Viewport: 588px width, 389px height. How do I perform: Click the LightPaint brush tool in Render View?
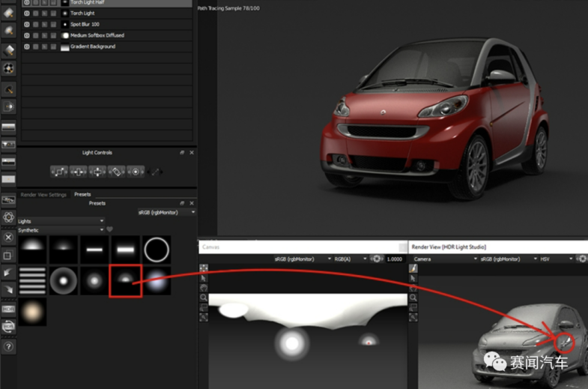pyautogui.click(x=413, y=268)
